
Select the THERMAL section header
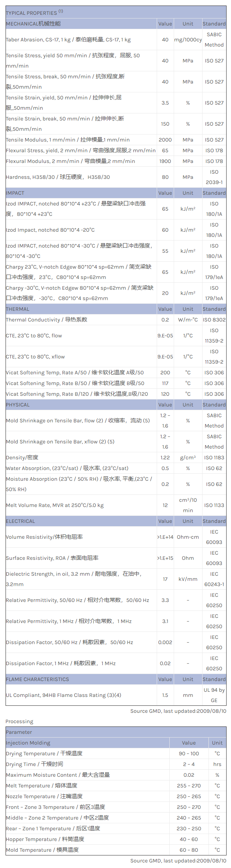point(17,309)
